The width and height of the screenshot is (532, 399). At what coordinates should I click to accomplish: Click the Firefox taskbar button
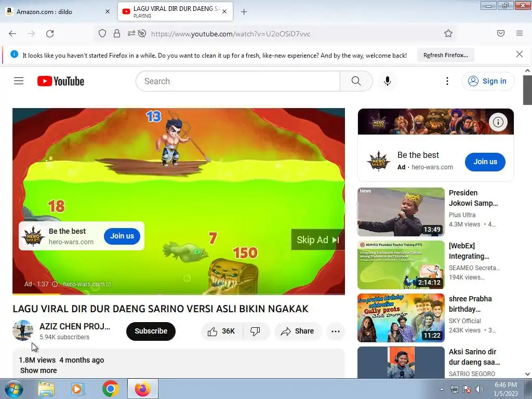click(142, 389)
